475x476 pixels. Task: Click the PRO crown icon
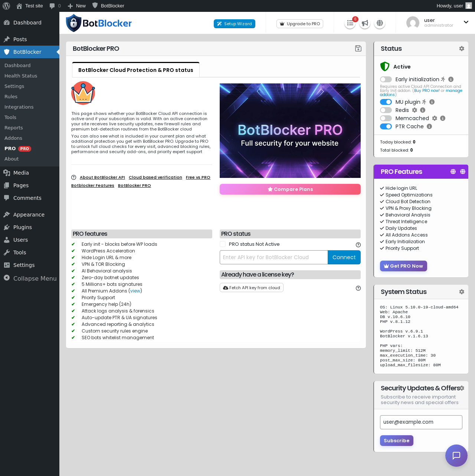[83, 93]
